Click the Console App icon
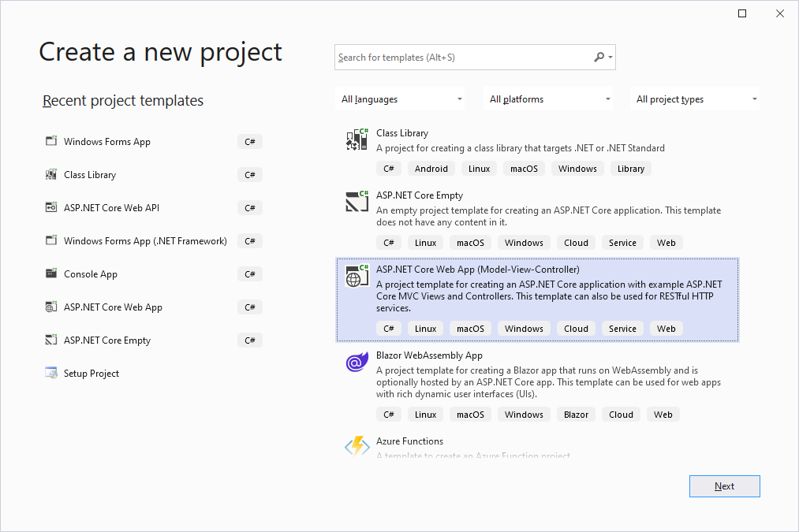Image resolution: width=799 pixels, height=532 pixels. click(x=51, y=273)
